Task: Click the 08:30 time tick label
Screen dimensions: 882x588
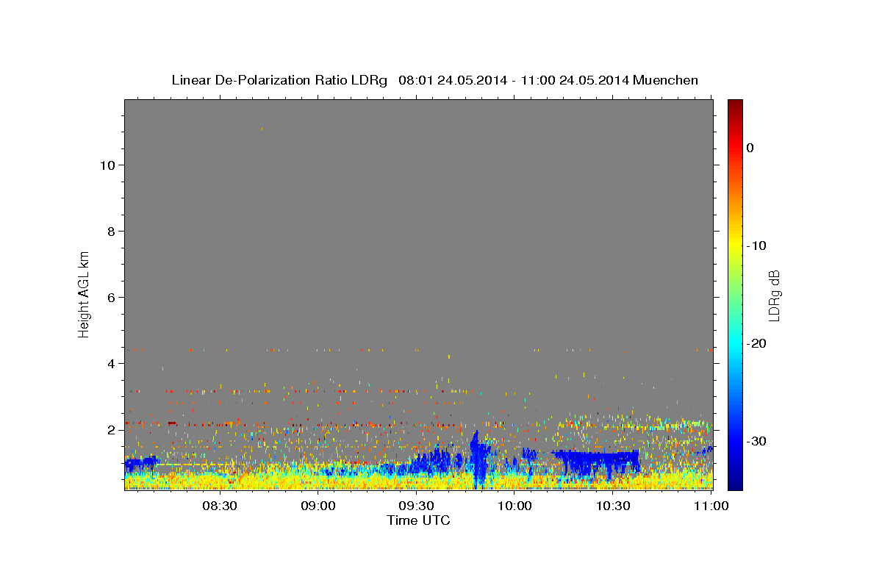Action: pos(219,506)
